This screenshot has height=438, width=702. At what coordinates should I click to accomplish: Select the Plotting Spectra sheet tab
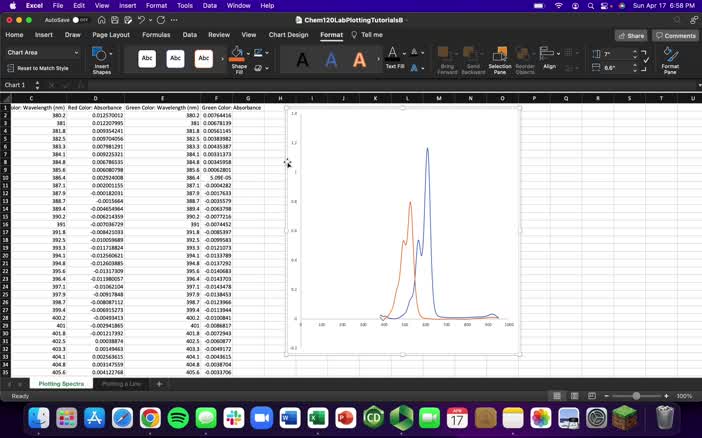click(61, 384)
